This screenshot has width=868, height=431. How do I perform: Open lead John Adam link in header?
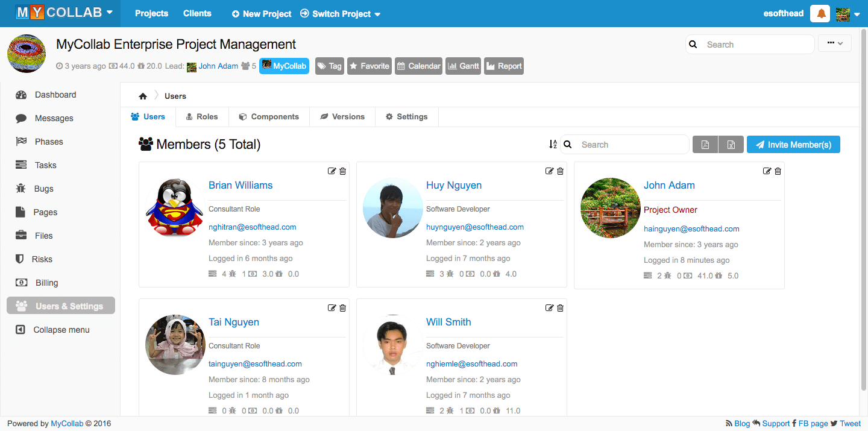tap(218, 66)
